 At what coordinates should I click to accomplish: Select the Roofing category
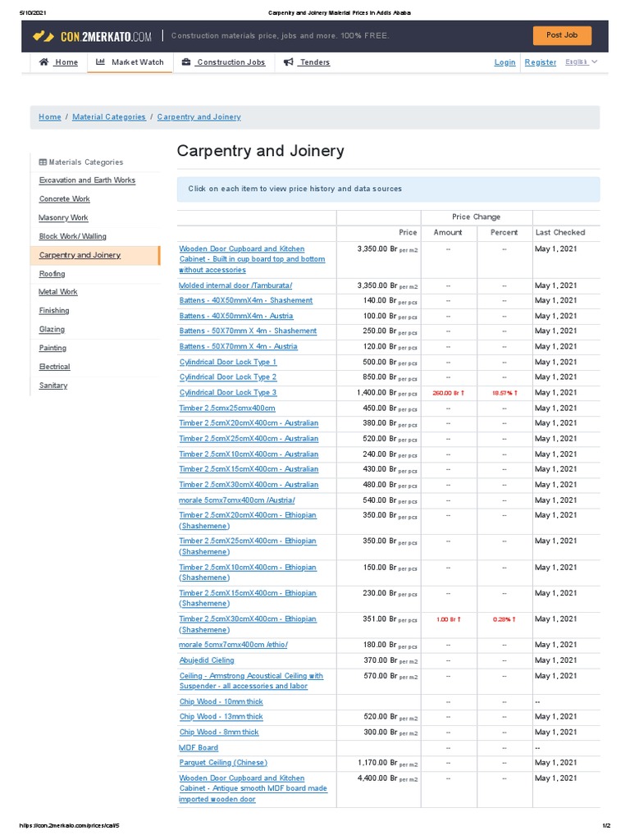tap(52, 274)
